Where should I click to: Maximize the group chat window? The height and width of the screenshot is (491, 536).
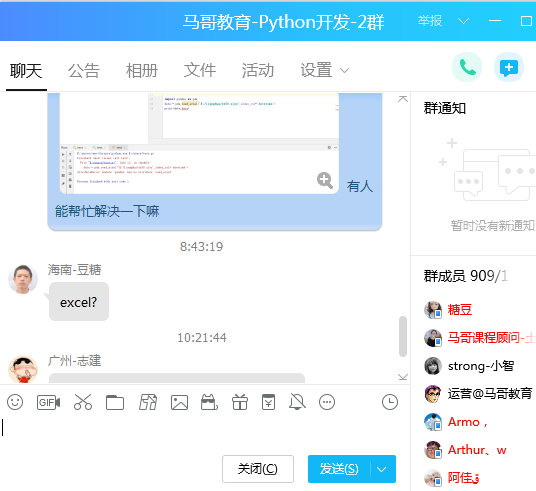click(526, 21)
